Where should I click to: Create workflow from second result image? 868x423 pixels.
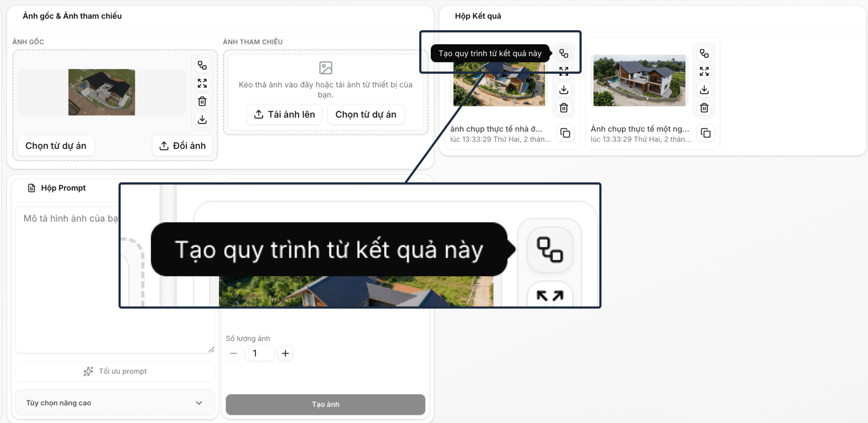pyautogui.click(x=704, y=53)
